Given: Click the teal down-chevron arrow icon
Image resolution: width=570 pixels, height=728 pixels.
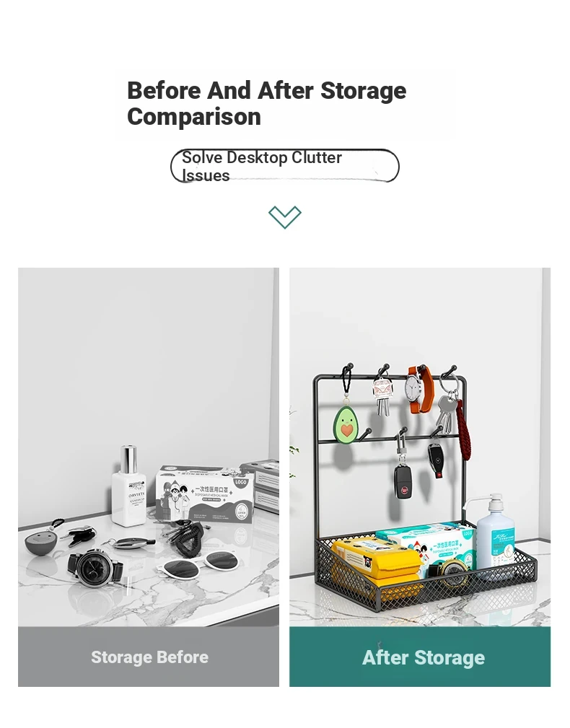Looking at the screenshot, I should click(x=284, y=217).
